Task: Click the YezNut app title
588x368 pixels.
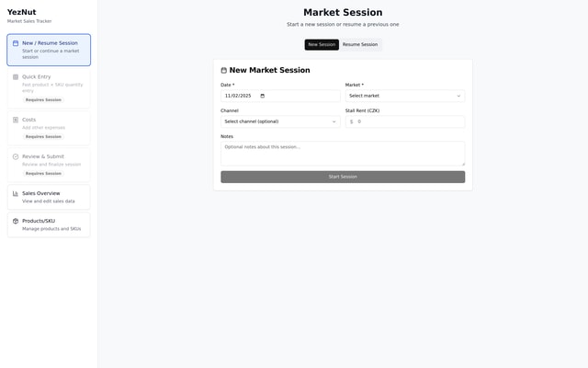Action: click(x=22, y=12)
